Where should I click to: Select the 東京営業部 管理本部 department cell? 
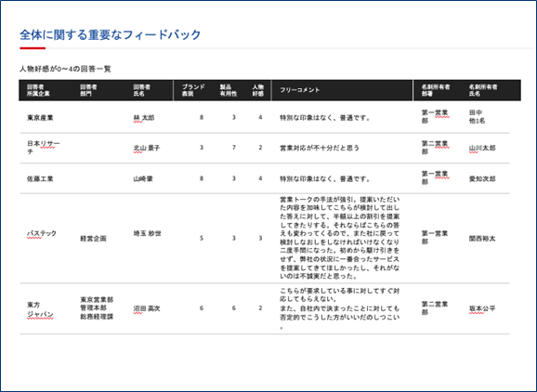(97, 308)
